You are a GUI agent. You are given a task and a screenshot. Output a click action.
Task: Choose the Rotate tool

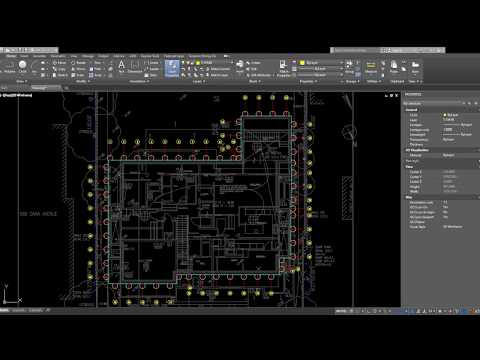(x=79, y=63)
